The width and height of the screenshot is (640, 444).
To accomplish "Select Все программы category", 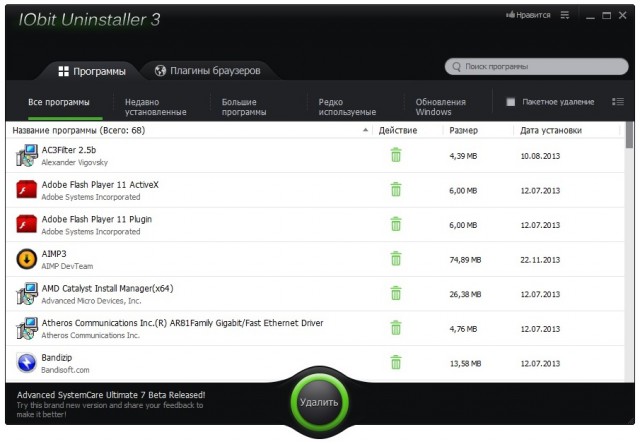I will click(59, 102).
